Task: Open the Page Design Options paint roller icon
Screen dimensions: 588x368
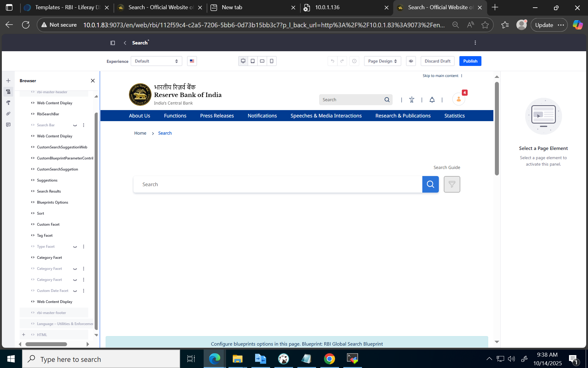Action: (x=8, y=103)
